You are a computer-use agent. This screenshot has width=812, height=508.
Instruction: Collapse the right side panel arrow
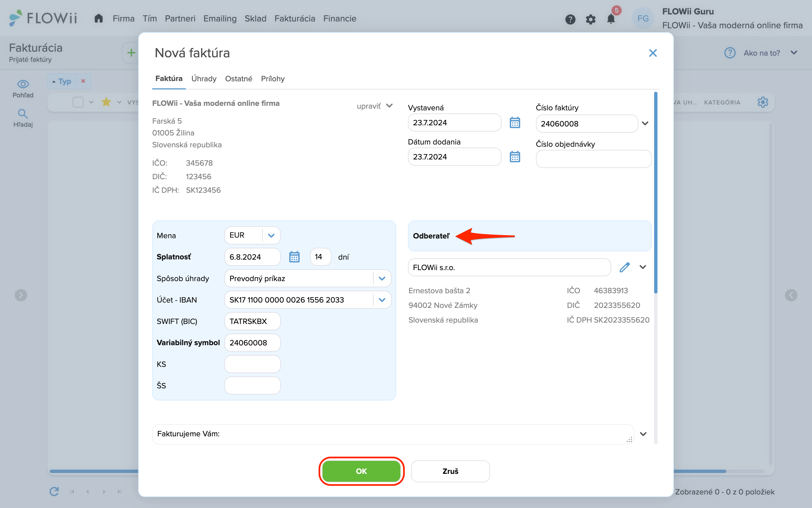click(791, 295)
